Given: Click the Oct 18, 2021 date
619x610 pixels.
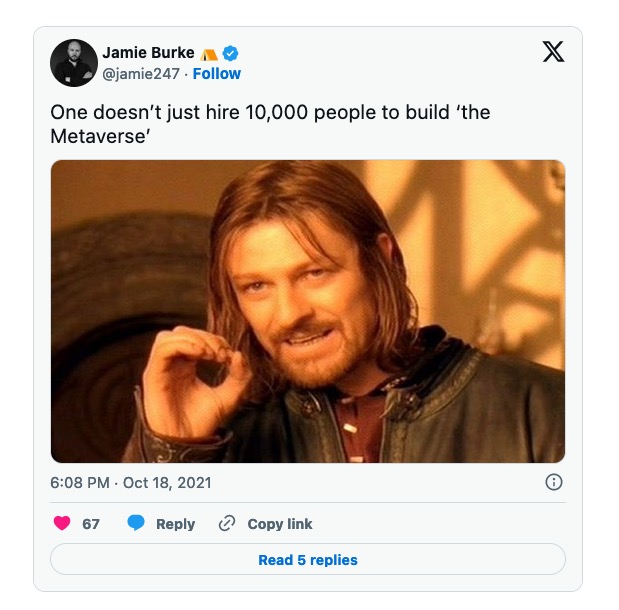Looking at the screenshot, I should pyautogui.click(x=167, y=482).
